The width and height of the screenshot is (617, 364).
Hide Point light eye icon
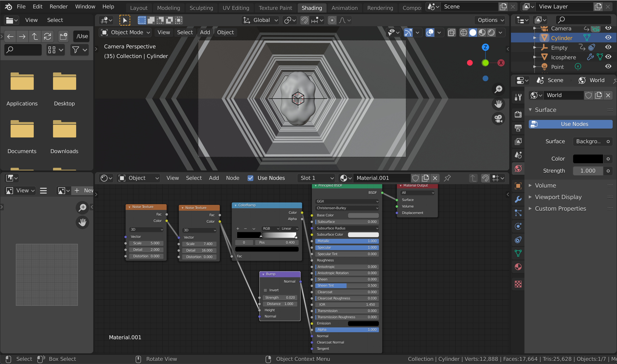pyautogui.click(x=608, y=66)
